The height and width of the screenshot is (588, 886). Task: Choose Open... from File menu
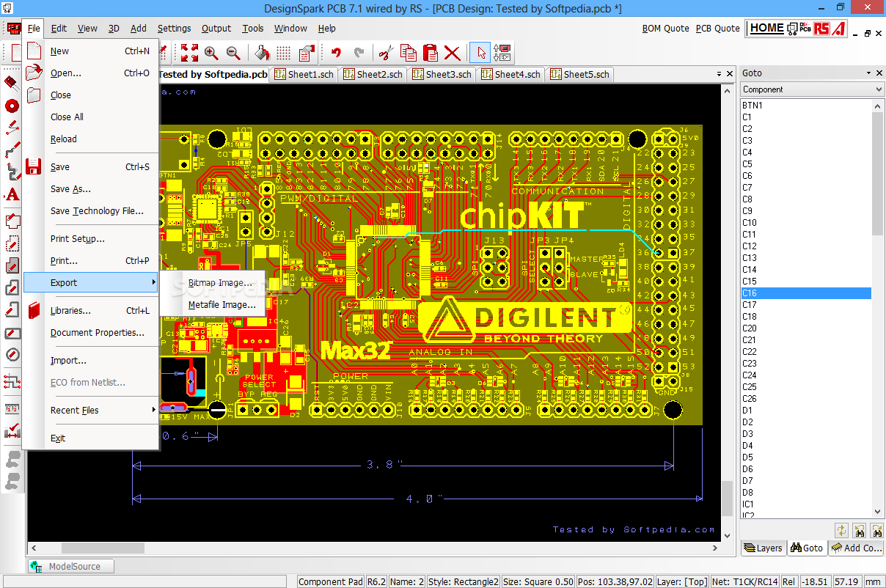[x=90, y=73]
